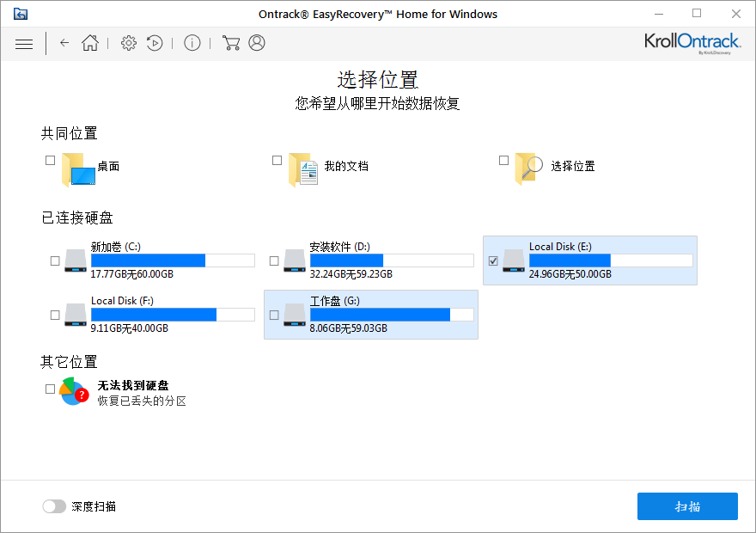Viewport: 756px width, 533px height.
Task: Enable the 深度扫描 deep scan toggle
Action: [x=54, y=506]
